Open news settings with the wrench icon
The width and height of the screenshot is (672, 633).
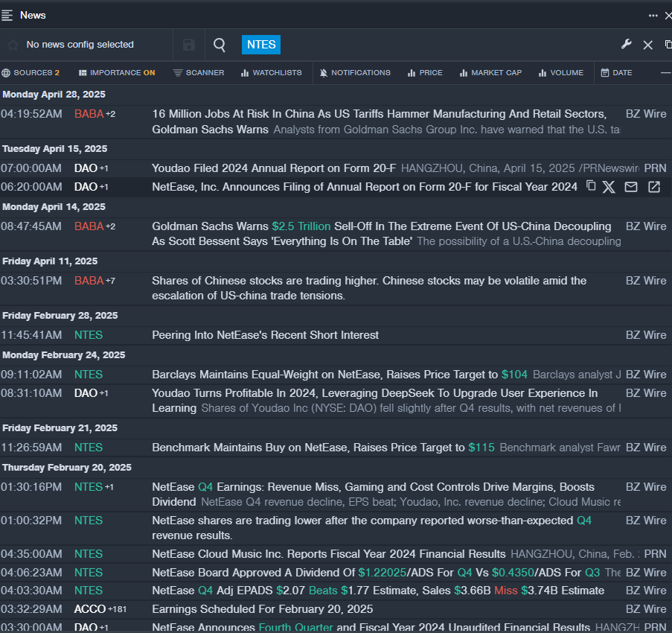pos(626,44)
